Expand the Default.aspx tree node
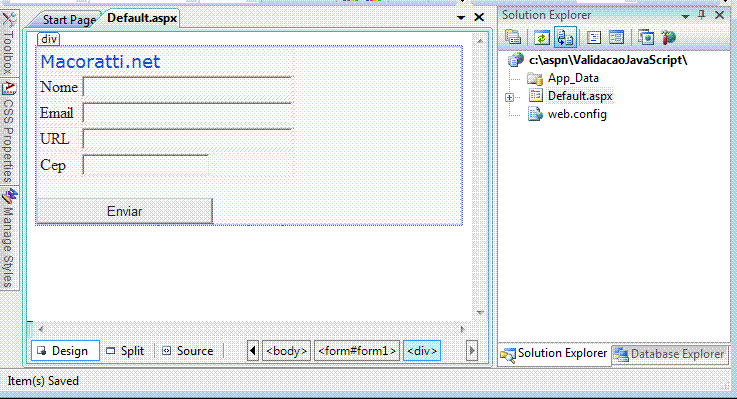 (x=510, y=97)
